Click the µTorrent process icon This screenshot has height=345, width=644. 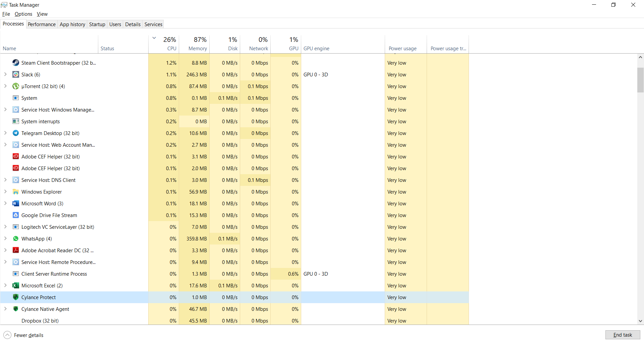(16, 86)
